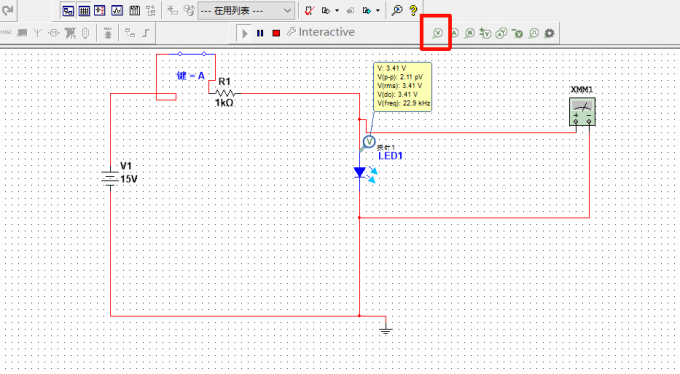Place a connector component

click(x=85, y=33)
